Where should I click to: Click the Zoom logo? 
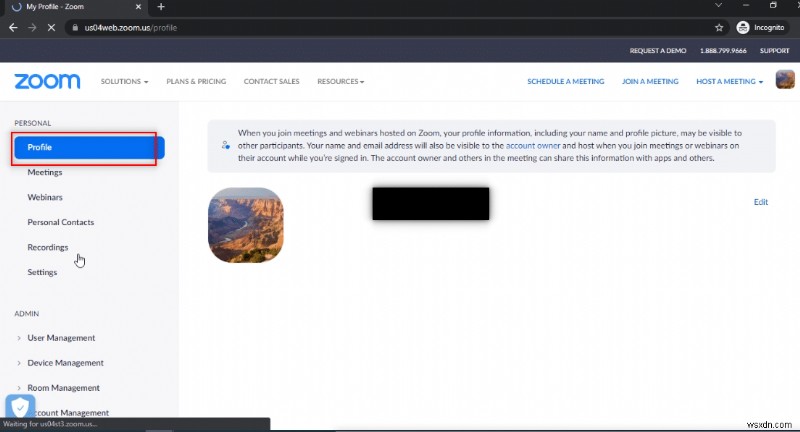tap(47, 82)
